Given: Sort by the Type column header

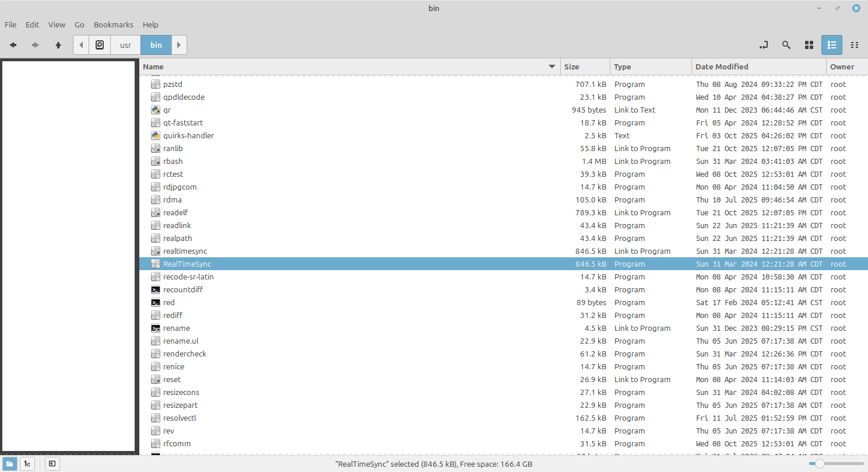Looking at the screenshot, I should [651, 67].
